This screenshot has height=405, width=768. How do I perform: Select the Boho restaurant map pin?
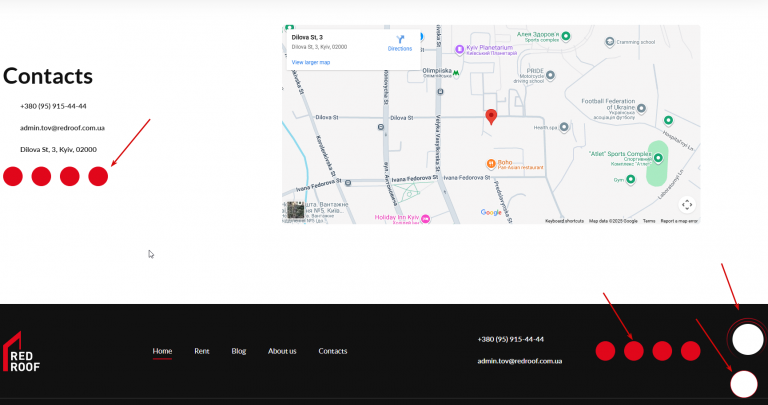coord(491,164)
